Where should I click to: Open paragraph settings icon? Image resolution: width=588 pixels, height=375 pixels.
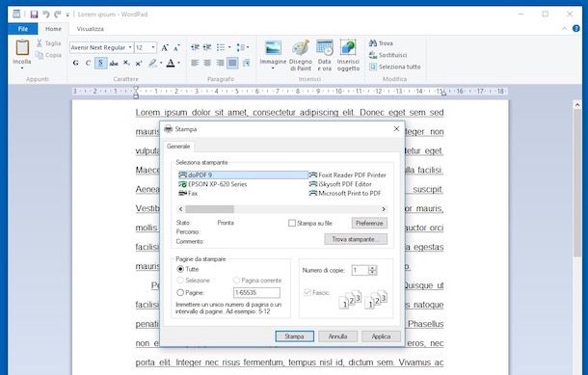(246, 63)
